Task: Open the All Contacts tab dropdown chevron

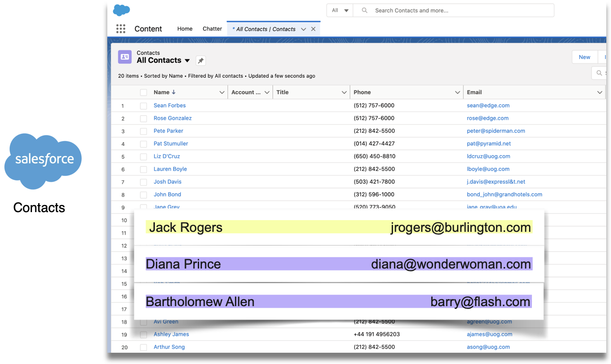Action: pos(304,29)
